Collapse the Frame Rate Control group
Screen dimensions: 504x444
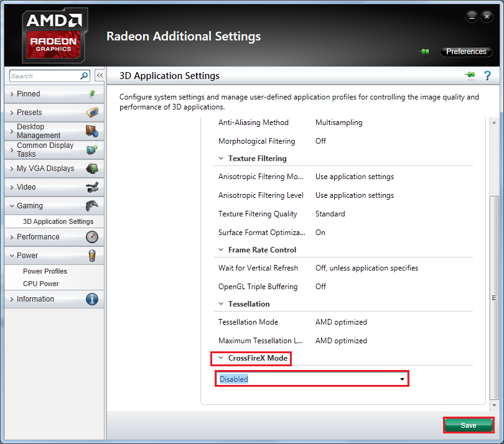point(221,249)
